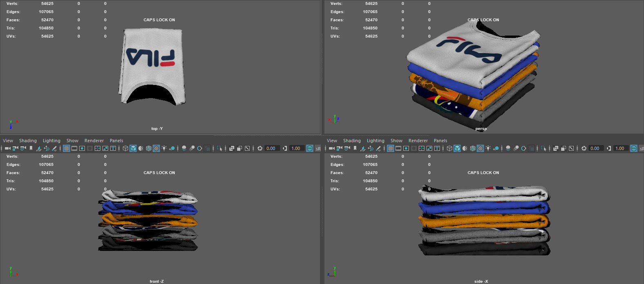
Task: Expand View menu in side panel
Action: [332, 141]
